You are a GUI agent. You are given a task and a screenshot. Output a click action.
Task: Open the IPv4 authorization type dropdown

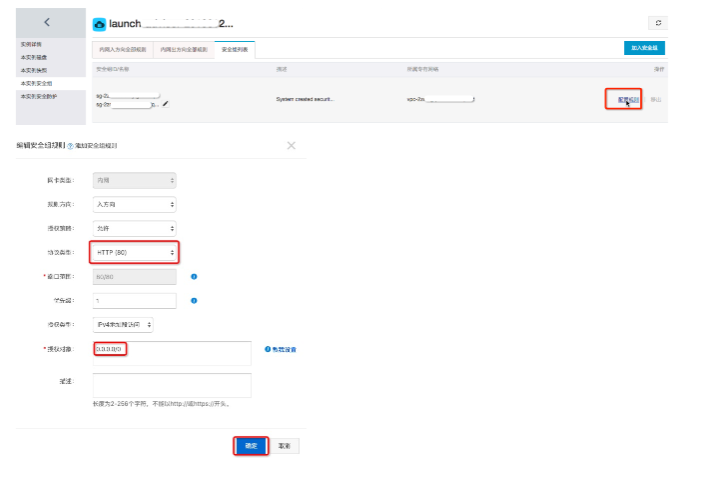pos(123,325)
